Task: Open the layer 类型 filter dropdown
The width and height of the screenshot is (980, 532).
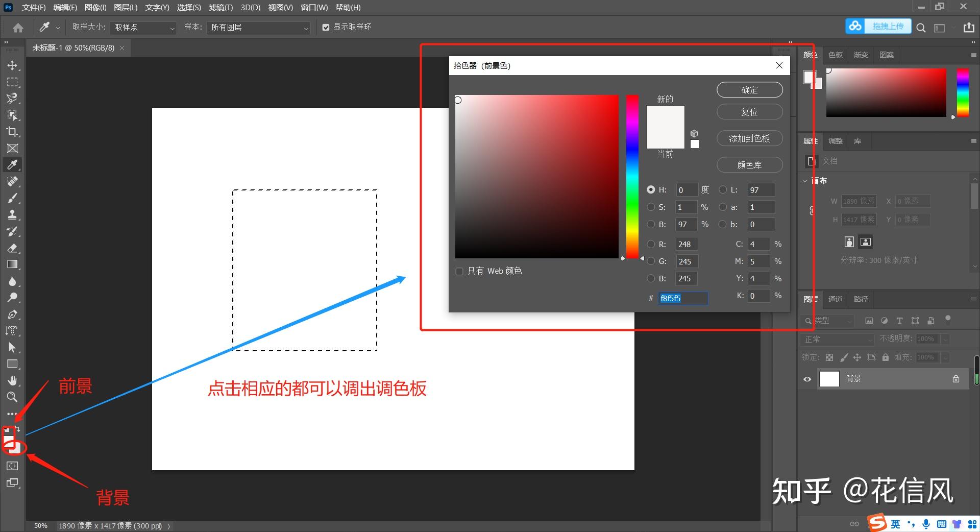Action: [827, 321]
